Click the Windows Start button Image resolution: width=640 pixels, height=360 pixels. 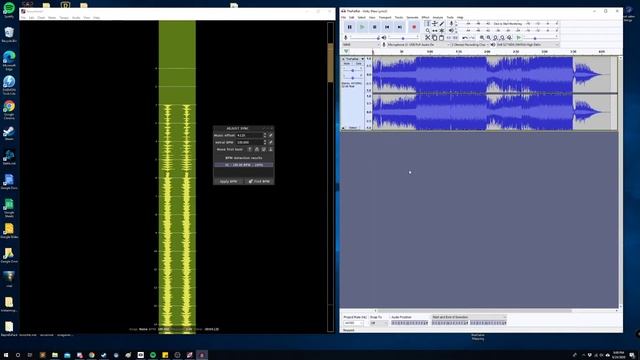click(x=6, y=355)
